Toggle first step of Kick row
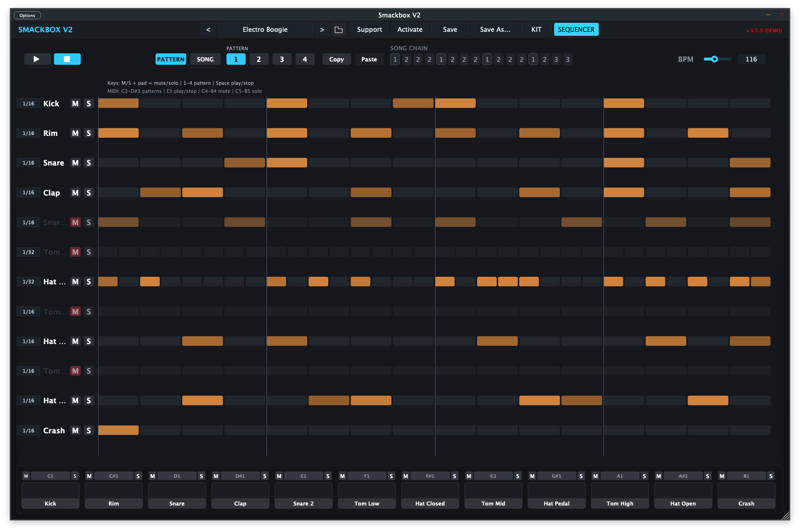The image size is (800, 532). 118,103
